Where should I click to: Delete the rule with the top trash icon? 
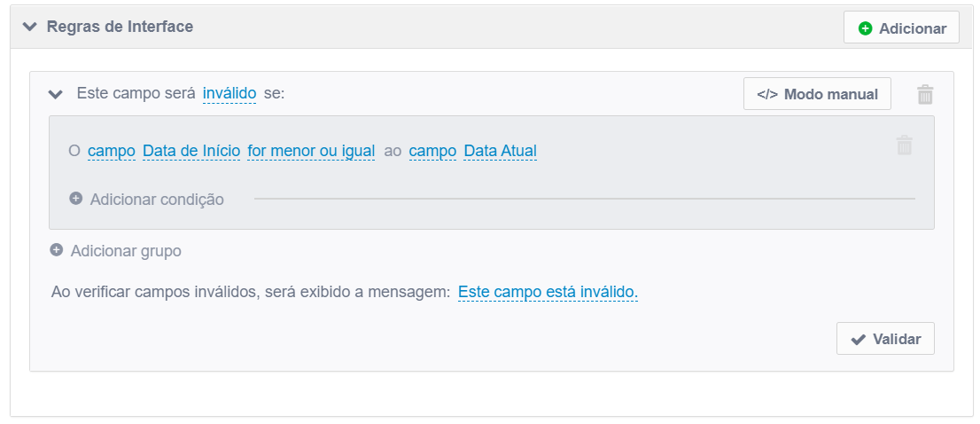[925, 94]
